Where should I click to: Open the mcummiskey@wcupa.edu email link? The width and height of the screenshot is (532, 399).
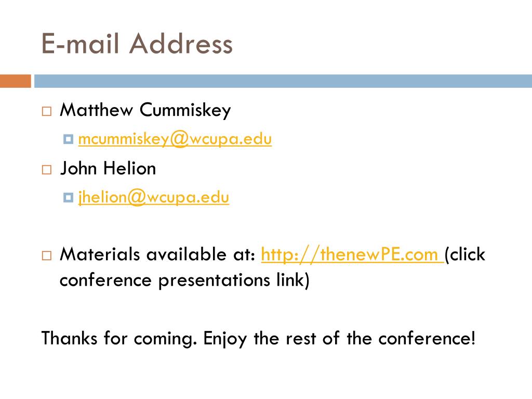tap(175, 139)
